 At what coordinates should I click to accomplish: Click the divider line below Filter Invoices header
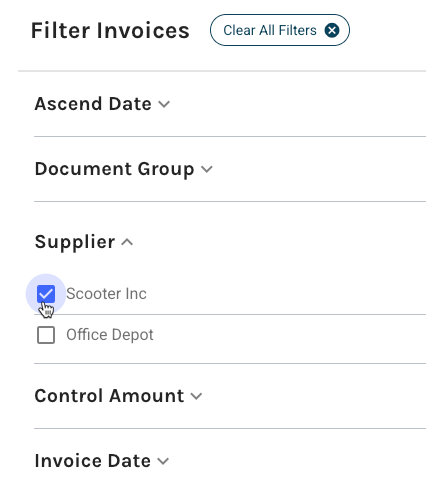(x=222, y=71)
